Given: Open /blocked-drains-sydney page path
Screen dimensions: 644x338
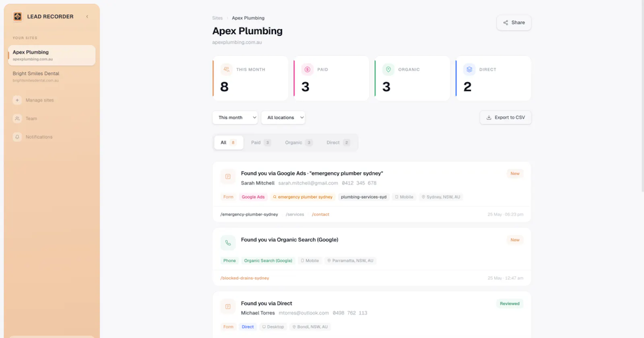Looking at the screenshot, I should coord(245,278).
